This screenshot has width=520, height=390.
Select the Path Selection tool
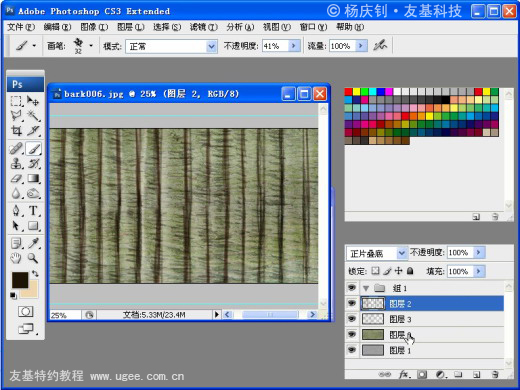[x=16, y=226]
